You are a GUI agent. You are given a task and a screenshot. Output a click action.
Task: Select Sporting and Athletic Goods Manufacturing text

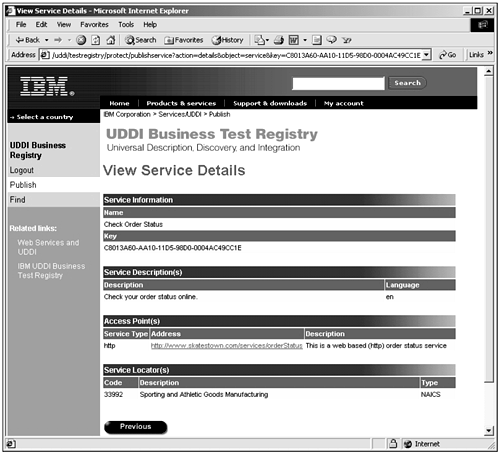pos(204,395)
